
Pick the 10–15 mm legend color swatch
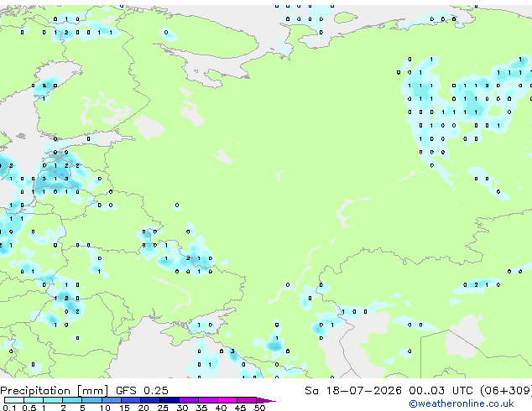(112, 400)
